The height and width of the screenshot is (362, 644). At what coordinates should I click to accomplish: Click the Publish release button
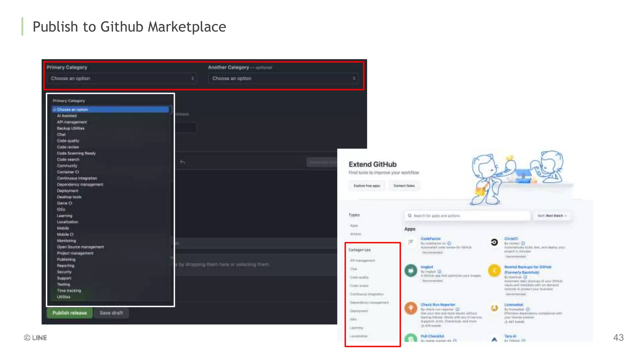tap(69, 313)
